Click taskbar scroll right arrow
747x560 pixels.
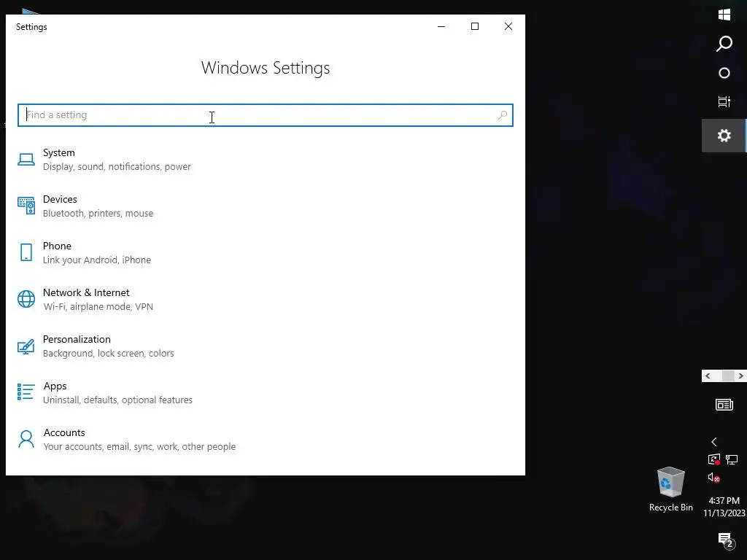[x=741, y=376]
